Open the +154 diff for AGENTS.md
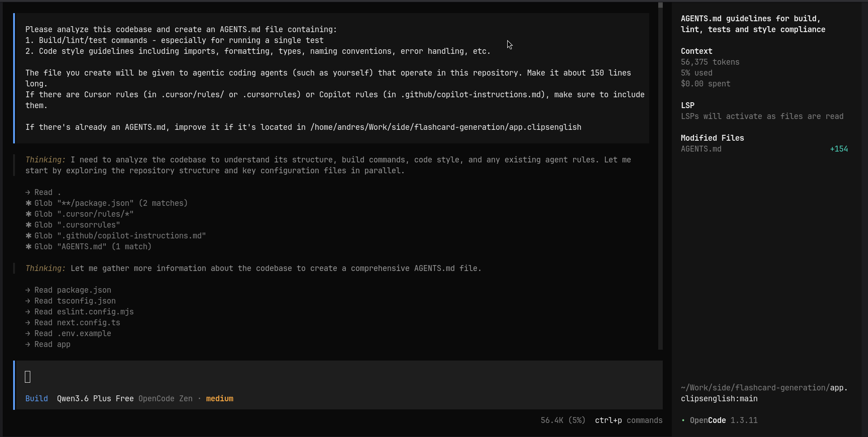Image resolution: width=868 pixels, height=437 pixels. [x=839, y=149]
